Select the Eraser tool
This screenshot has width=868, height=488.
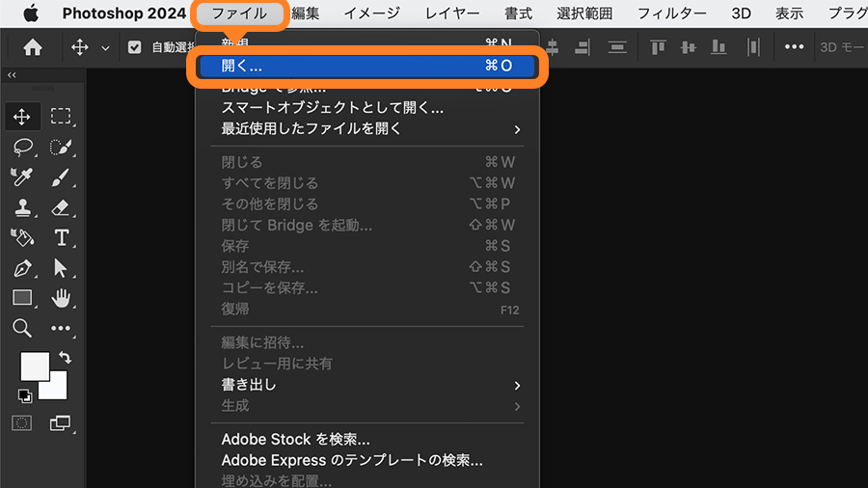(61, 207)
